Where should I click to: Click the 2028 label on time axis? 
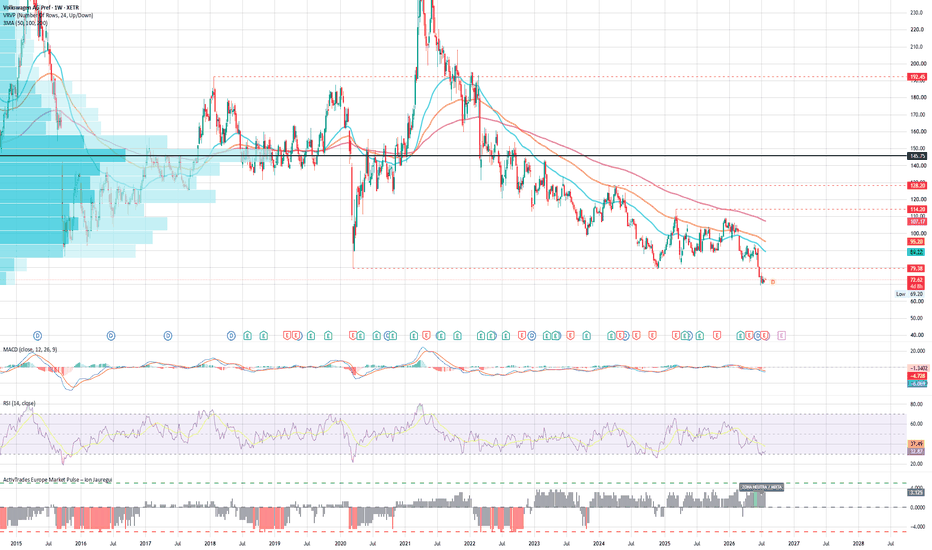click(858, 543)
